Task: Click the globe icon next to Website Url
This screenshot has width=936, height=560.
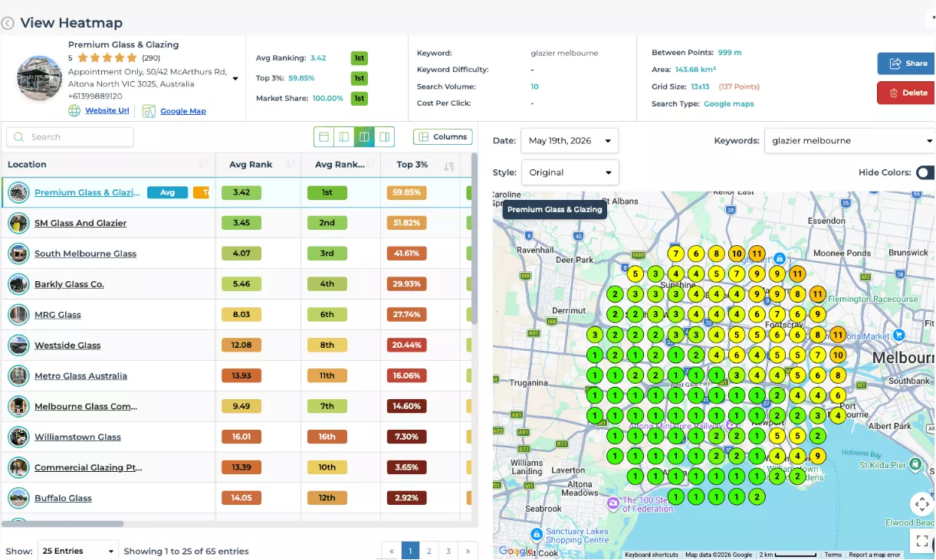Action: pos(74,110)
